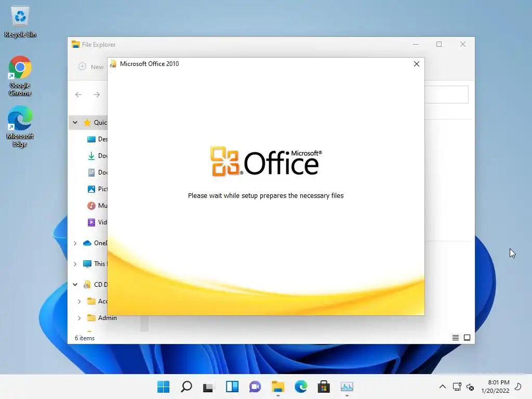Image resolution: width=532 pixels, height=399 pixels.
Task: Open the clock and date 8:01 PM
Action: point(496,387)
